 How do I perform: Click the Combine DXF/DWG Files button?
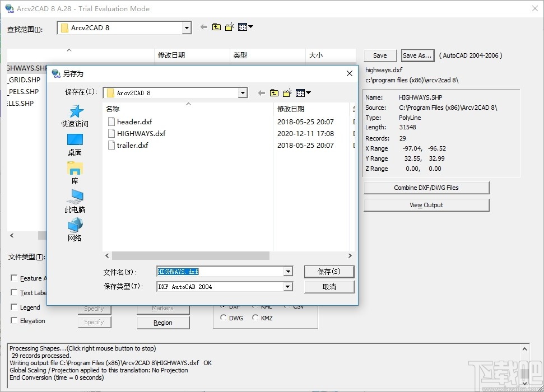(426, 188)
